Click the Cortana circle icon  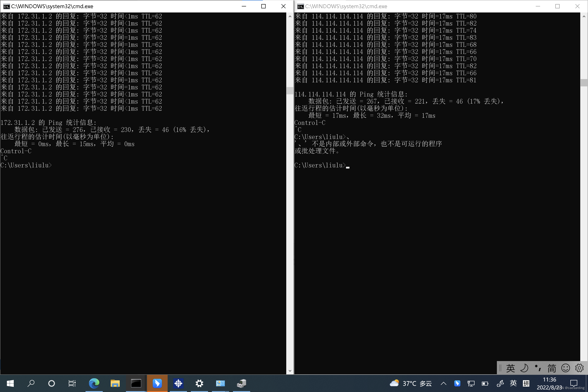52,383
